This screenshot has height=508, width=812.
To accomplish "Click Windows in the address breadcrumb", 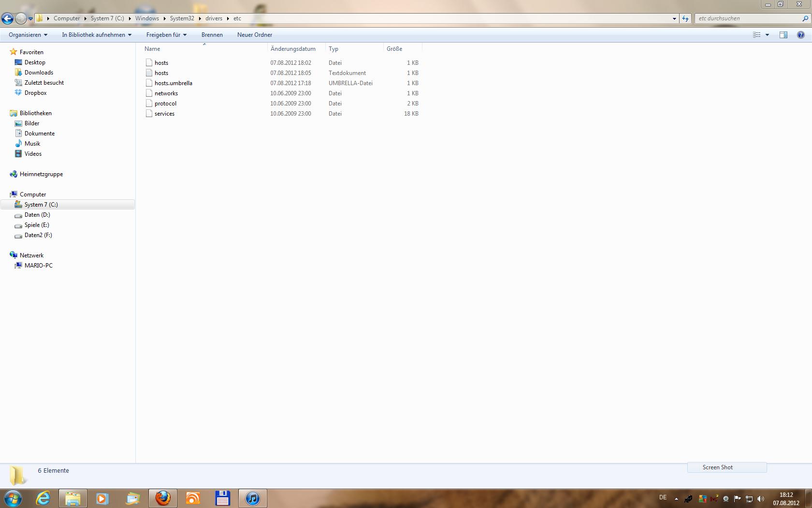I will click(147, 18).
